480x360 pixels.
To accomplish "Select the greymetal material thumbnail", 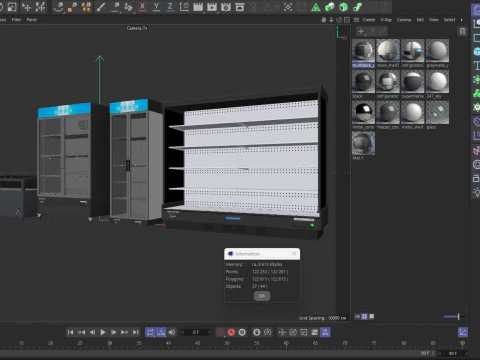I will coord(437,51).
